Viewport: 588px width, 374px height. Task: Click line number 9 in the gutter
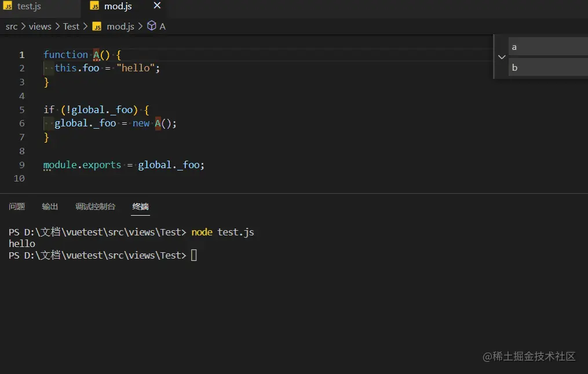click(22, 165)
